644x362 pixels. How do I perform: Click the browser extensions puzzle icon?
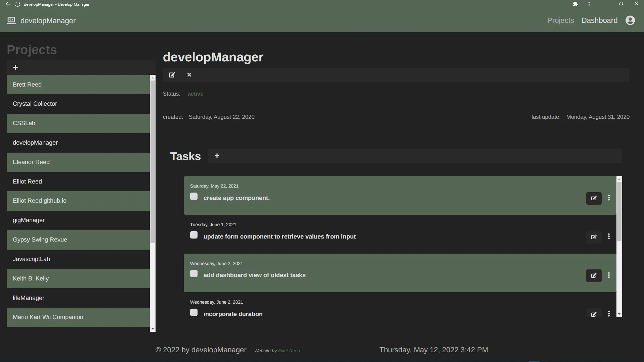[575, 4]
